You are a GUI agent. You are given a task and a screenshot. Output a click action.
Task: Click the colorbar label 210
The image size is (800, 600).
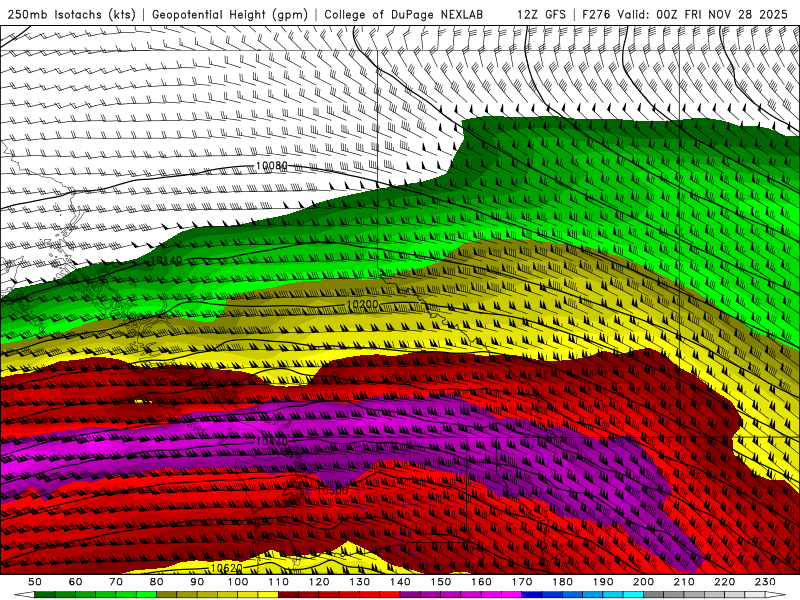[684, 582]
